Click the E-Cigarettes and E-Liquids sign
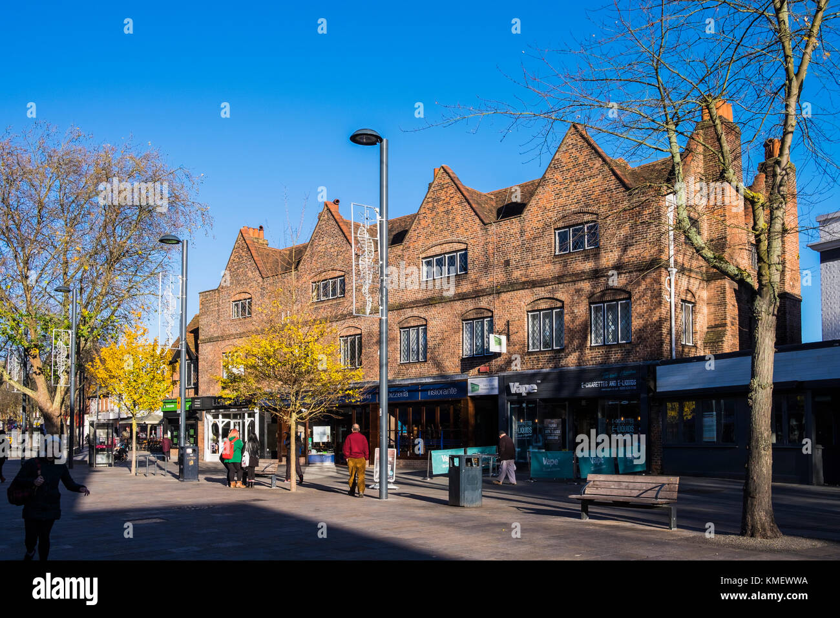Viewport: 840px width, 618px height. 609,384
